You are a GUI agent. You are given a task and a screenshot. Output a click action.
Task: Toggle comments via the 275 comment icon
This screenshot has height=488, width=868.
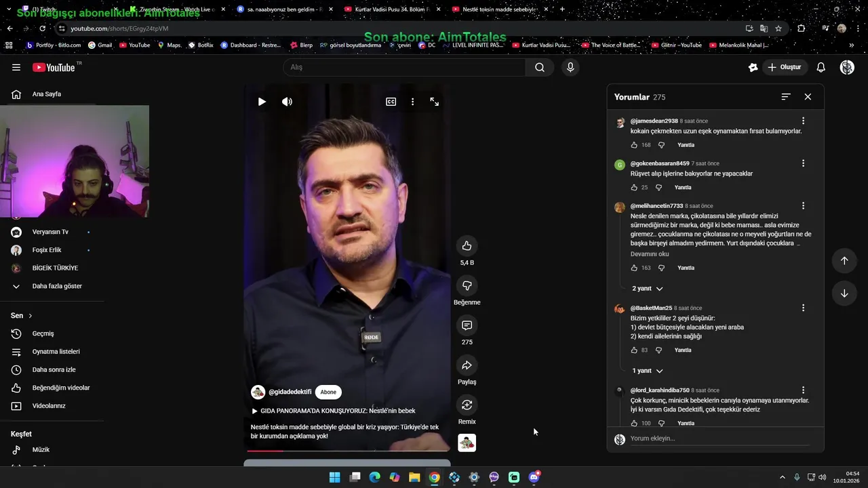click(x=467, y=325)
